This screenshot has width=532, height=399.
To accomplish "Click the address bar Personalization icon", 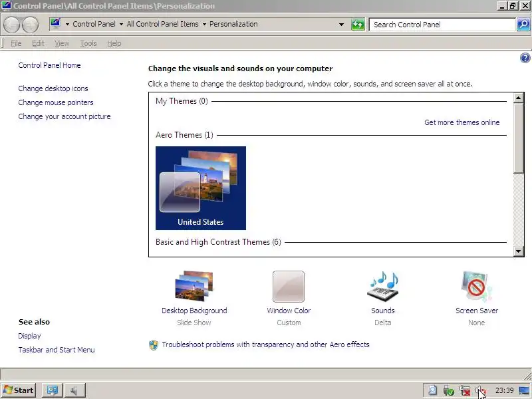I will 55,24.
